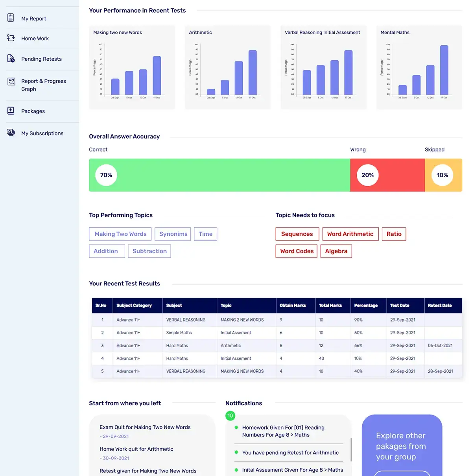472x476 pixels.
Task: Click the Packages plus icon
Action: coord(11,111)
